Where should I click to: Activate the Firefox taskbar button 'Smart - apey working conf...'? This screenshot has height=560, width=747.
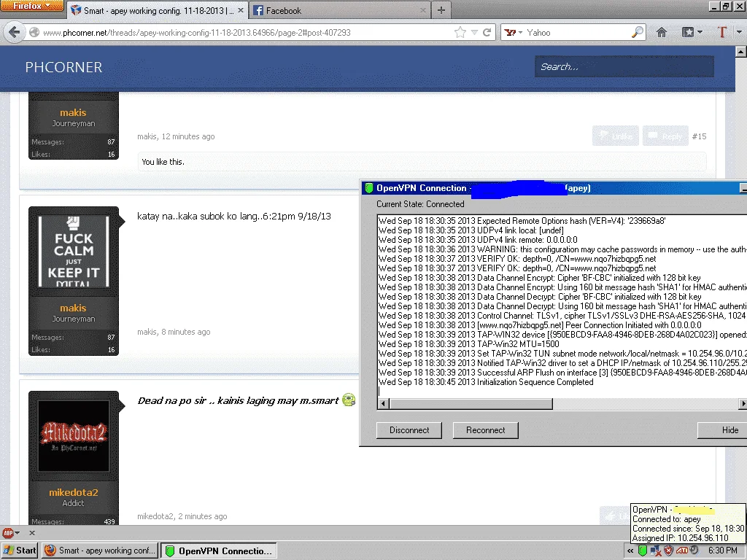coord(100,551)
